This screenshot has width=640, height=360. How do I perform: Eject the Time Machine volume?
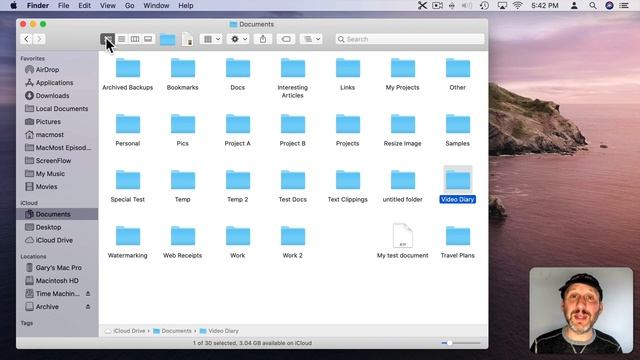tap(88, 294)
